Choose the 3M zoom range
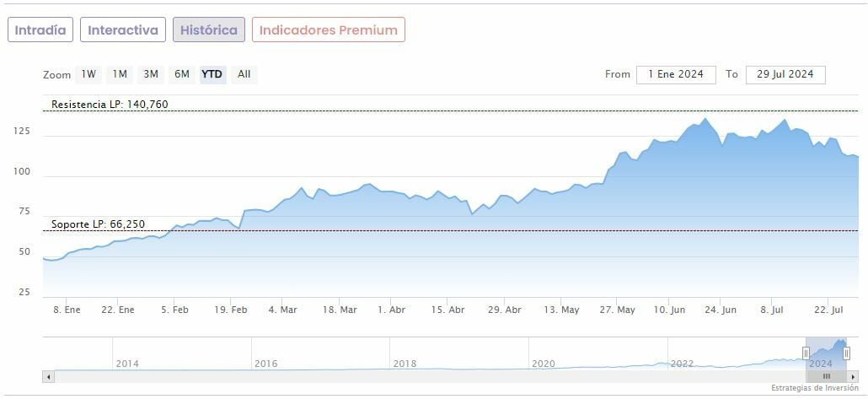This screenshot has height=399, width=868. point(151,74)
